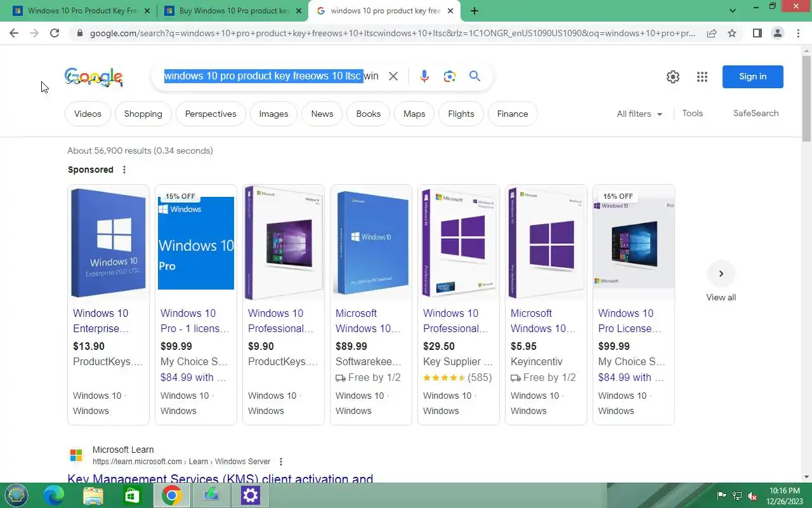Filter results by Videos
The height and width of the screenshot is (508, 812).
tap(88, 114)
